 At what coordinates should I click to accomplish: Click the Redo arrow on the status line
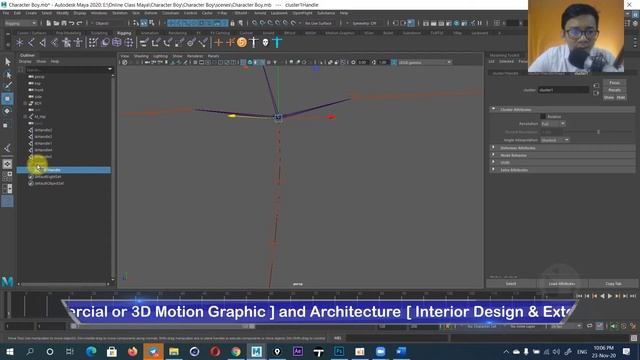79,23
